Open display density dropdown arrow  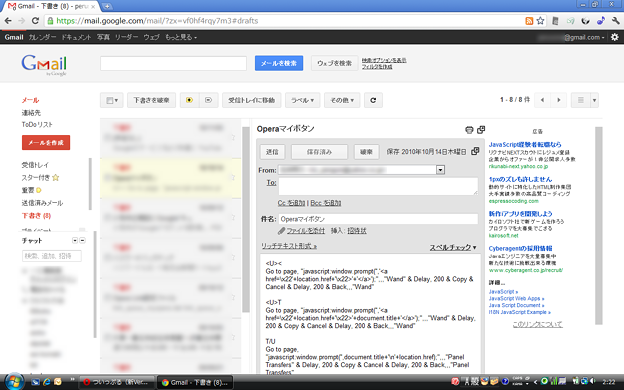[x=595, y=100]
